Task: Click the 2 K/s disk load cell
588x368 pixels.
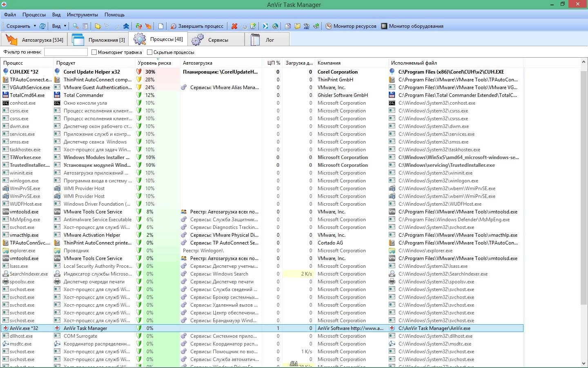Action: pyautogui.click(x=298, y=274)
